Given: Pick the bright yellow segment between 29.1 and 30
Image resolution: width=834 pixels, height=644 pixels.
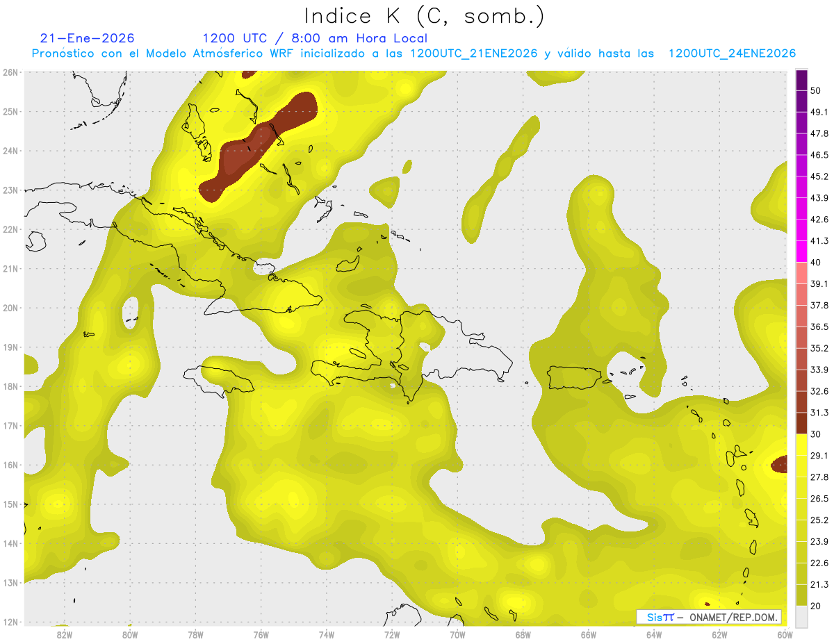Looking at the screenshot, I should tap(801, 445).
